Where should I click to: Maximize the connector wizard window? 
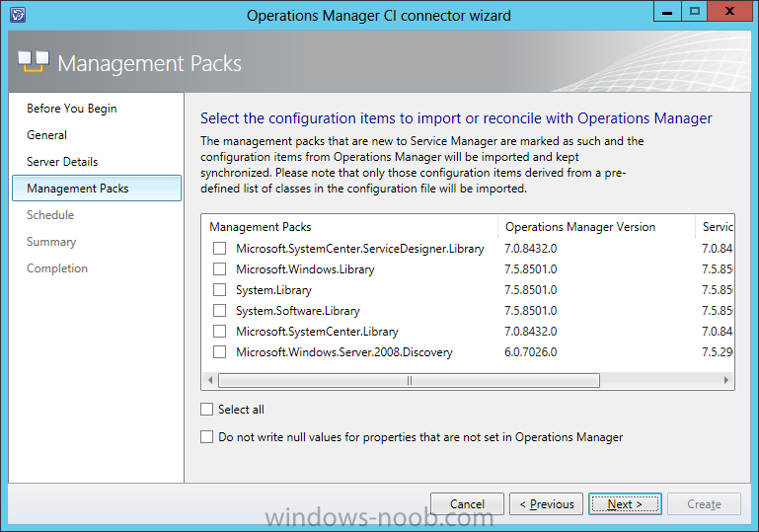coord(695,11)
